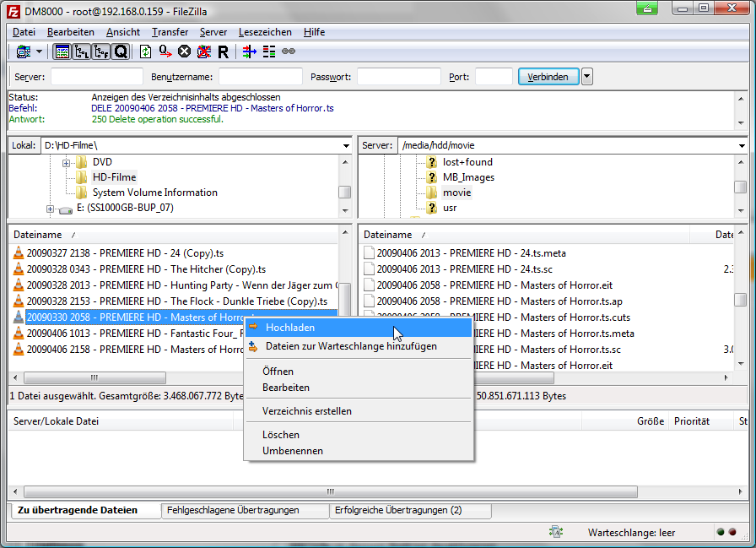Choose Umbenennen in context menu
The height and width of the screenshot is (548, 756).
point(359,451)
